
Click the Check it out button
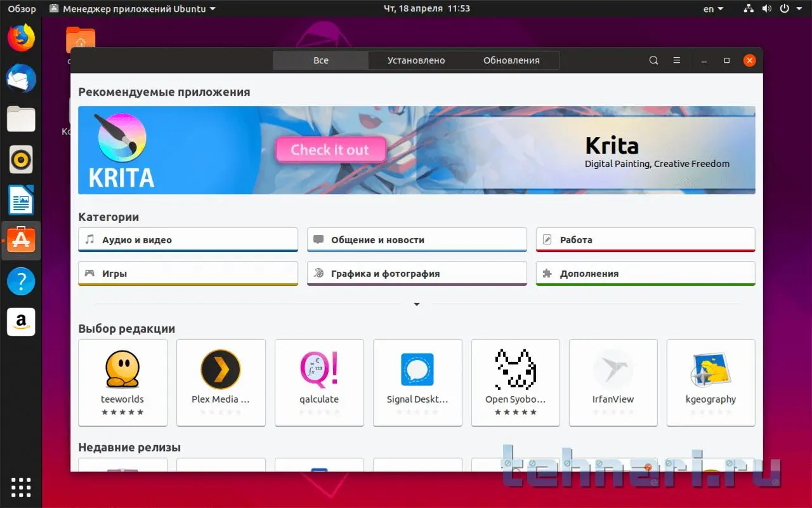click(331, 150)
